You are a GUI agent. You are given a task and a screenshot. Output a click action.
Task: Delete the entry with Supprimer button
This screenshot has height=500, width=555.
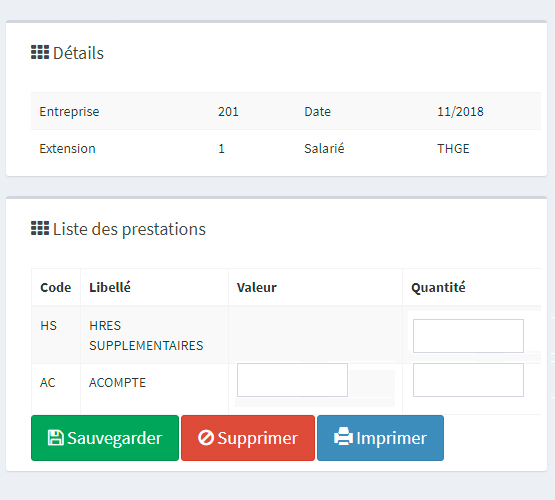point(248,438)
